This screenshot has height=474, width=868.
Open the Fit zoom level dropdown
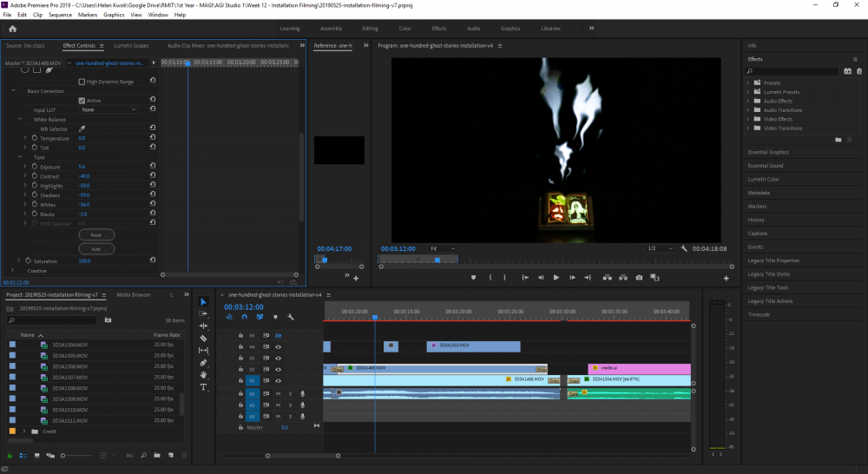(442, 248)
